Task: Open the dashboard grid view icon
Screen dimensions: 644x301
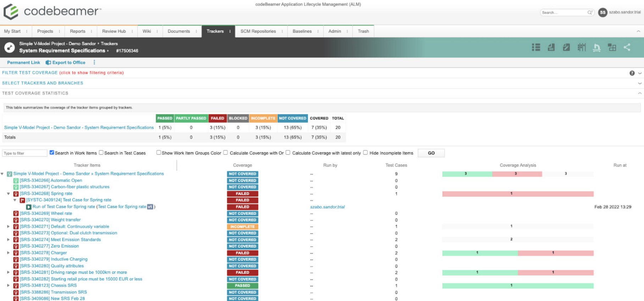Action: tap(612, 47)
